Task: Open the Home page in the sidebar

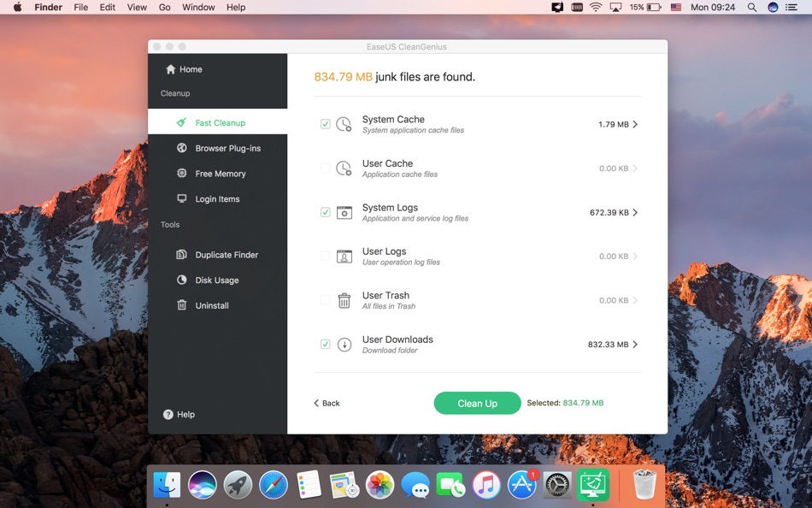Action: click(184, 69)
